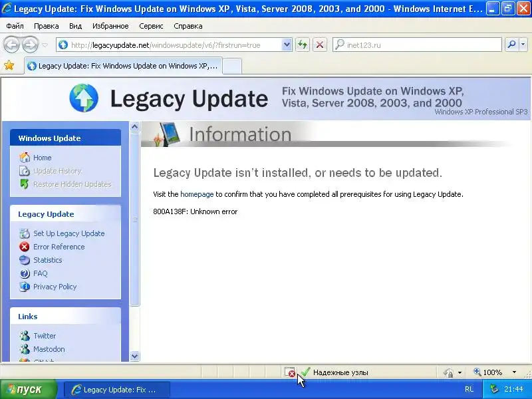Click the RL language indicator

pyautogui.click(x=469, y=389)
